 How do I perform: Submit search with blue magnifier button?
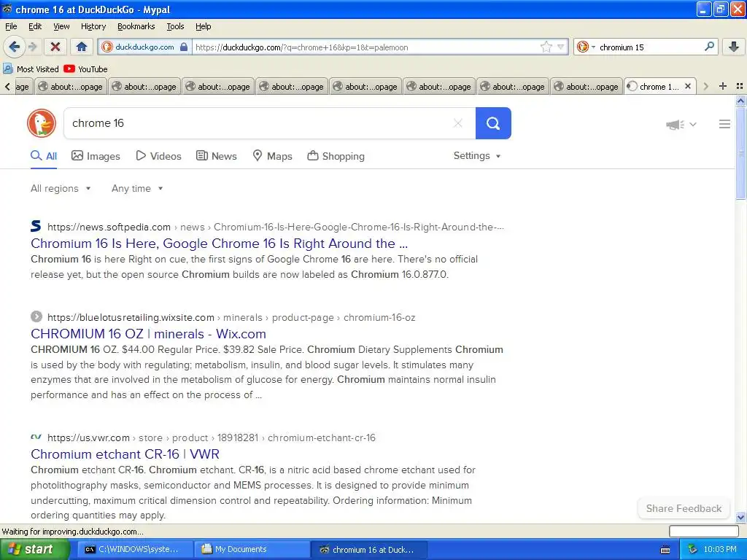(x=493, y=123)
